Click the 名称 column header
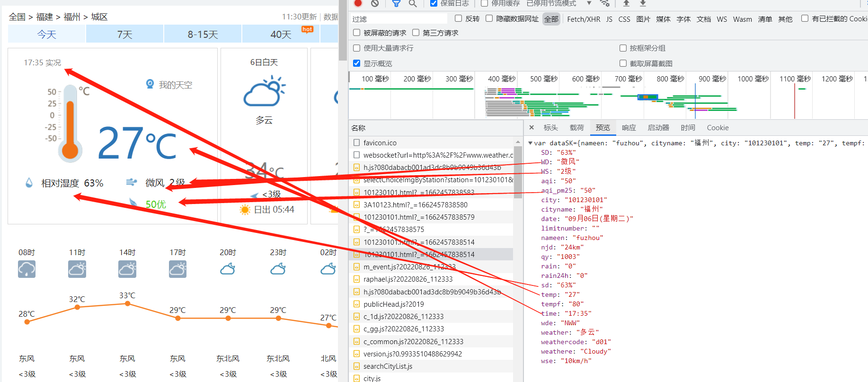Viewport: 868px width, 382px height. click(x=358, y=128)
